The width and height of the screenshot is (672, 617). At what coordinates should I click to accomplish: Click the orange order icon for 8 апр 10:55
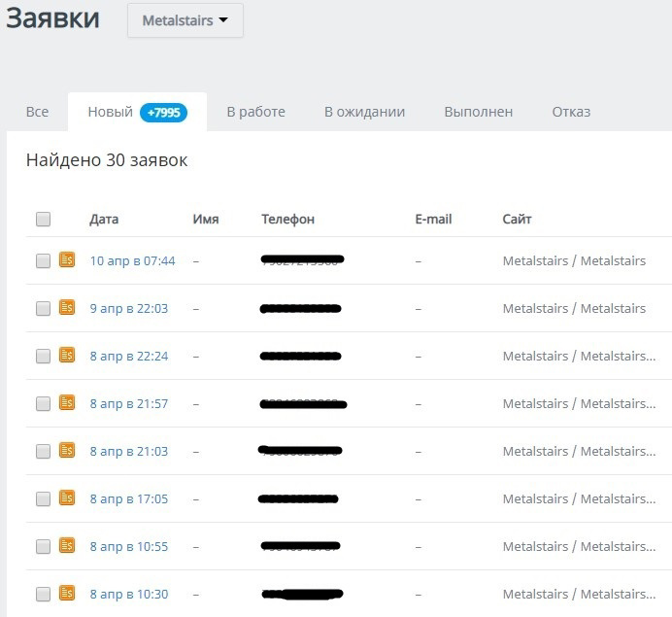67,545
